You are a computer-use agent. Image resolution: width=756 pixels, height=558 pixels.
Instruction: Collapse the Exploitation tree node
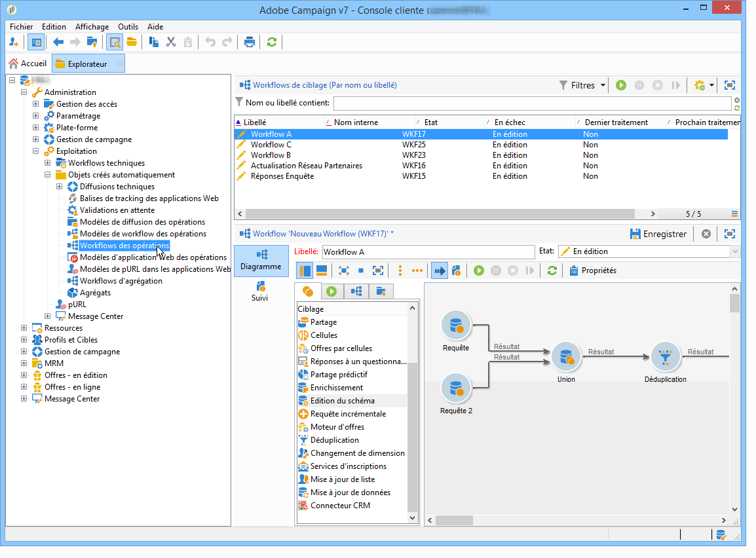point(36,151)
